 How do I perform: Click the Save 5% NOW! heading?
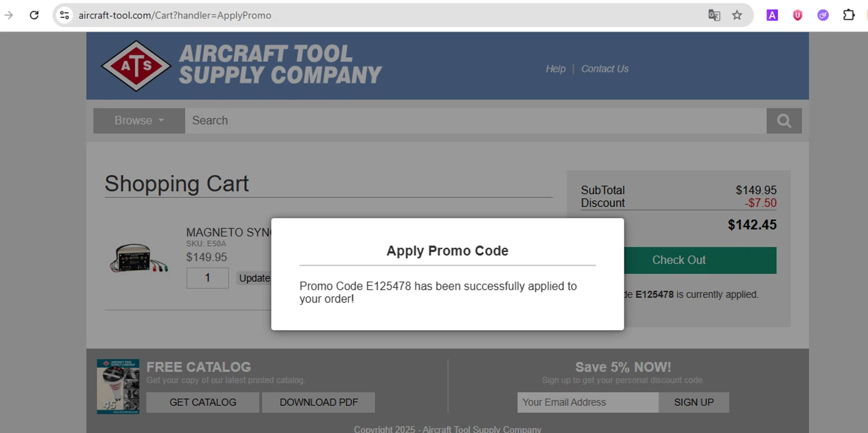point(623,367)
